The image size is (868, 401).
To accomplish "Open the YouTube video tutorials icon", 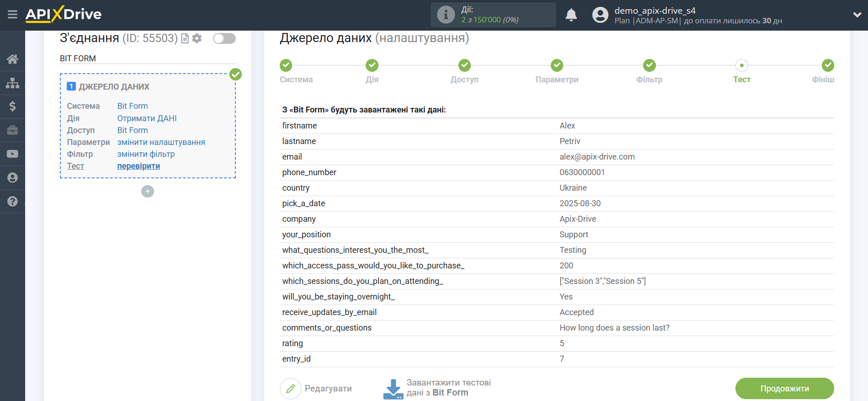I will (x=12, y=154).
